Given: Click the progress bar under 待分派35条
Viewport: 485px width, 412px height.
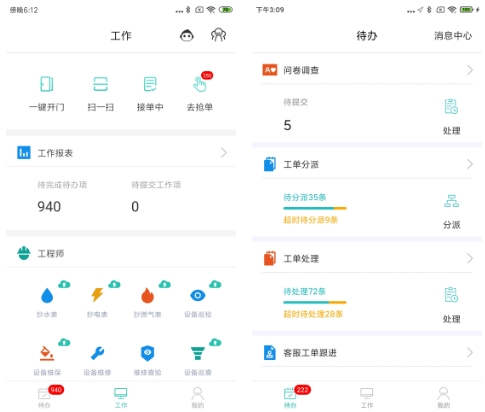Looking at the screenshot, I should 315,208.
